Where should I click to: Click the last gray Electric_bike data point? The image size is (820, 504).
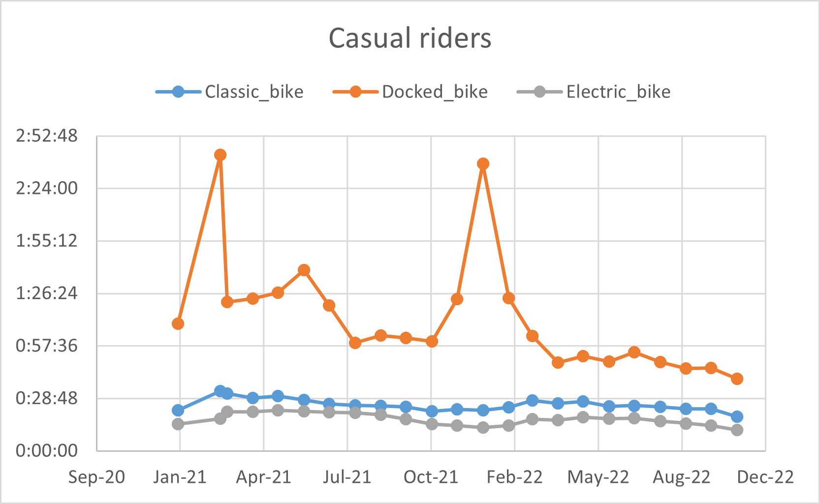pos(737,430)
